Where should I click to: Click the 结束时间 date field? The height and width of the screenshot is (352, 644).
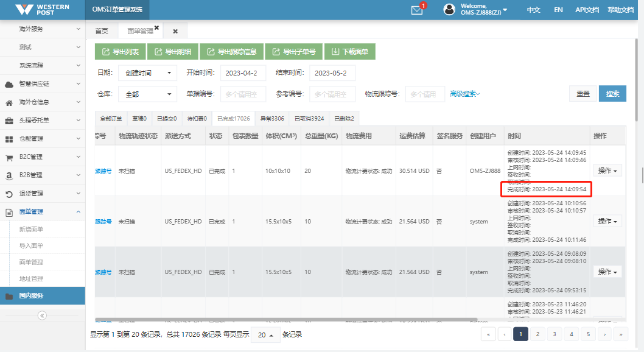(x=332, y=73)
